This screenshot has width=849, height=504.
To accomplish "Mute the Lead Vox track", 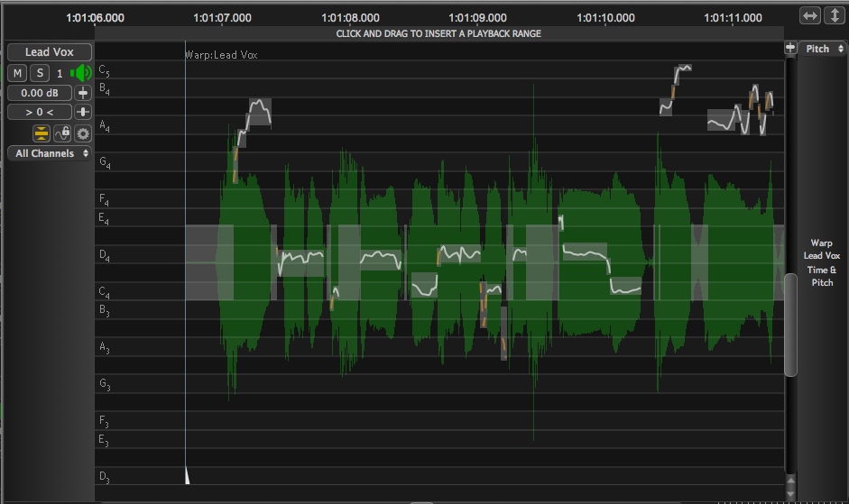I will click(18, 73).
